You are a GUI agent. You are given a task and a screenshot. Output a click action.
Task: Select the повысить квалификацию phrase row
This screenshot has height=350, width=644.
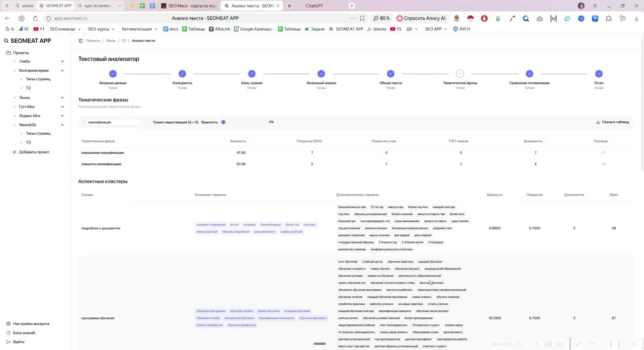coord(355,164)
